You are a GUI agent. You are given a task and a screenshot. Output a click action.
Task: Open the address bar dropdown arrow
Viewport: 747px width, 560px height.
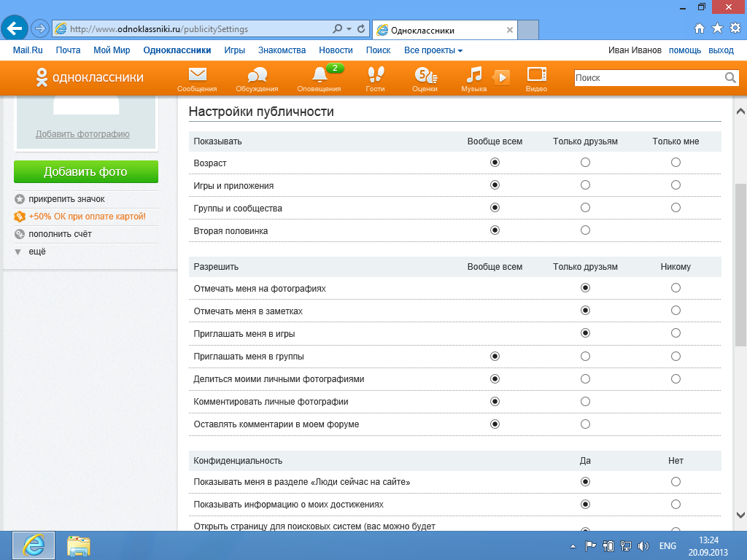point(349,29)
